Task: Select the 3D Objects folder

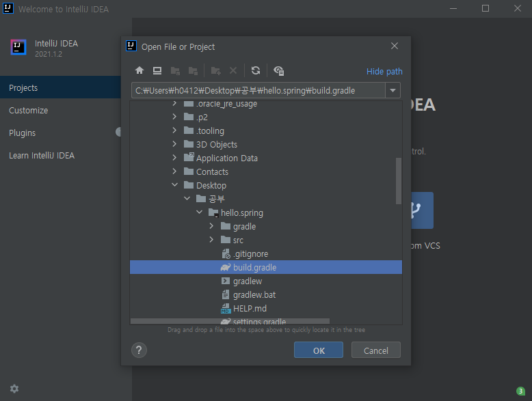Action: point(217,144)
